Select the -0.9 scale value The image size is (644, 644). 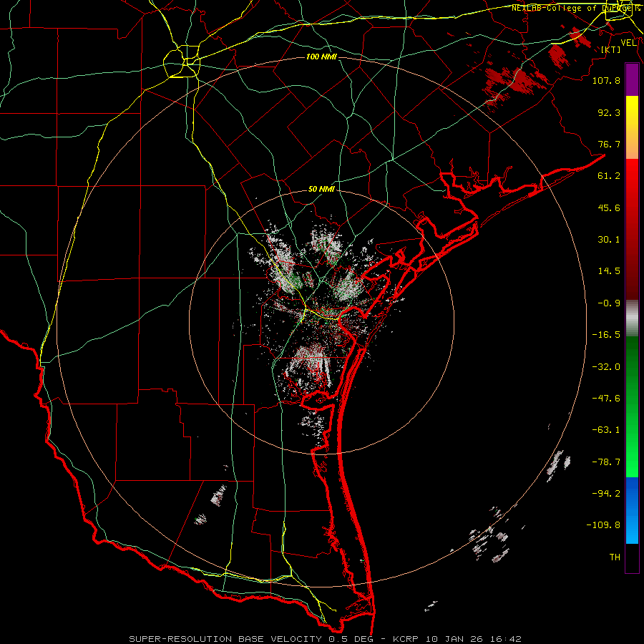click(x=609, y=303)
